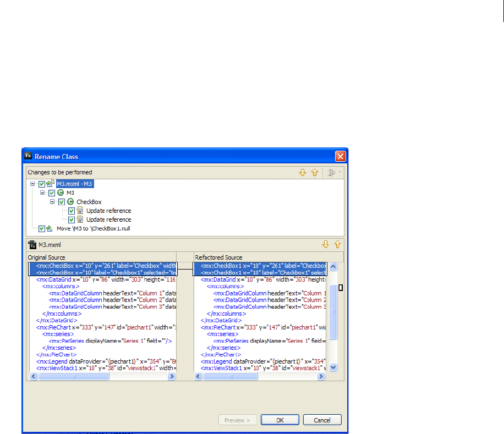Click mx:ViewStack1 line in Refactored Source

point(263,368)
